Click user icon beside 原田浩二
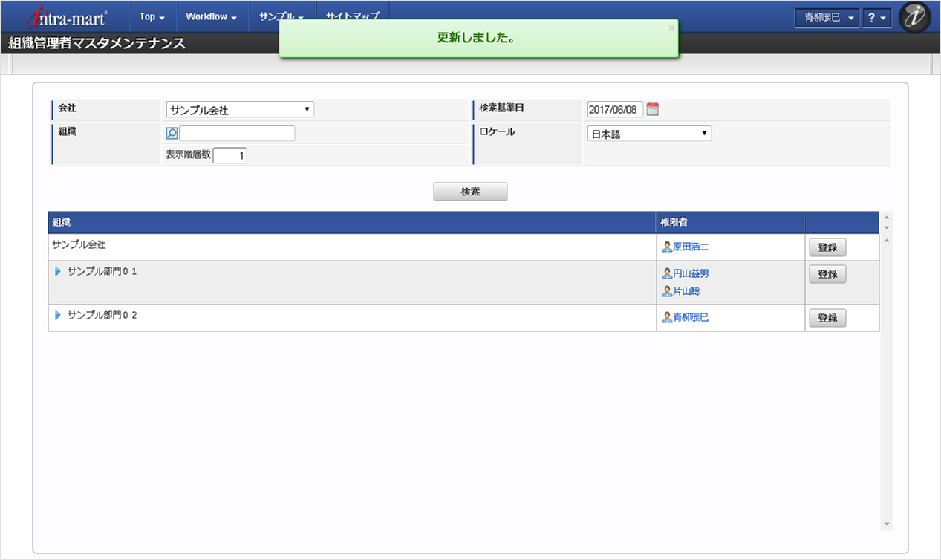Screen dimensions: 941x560 click(667, 247)
